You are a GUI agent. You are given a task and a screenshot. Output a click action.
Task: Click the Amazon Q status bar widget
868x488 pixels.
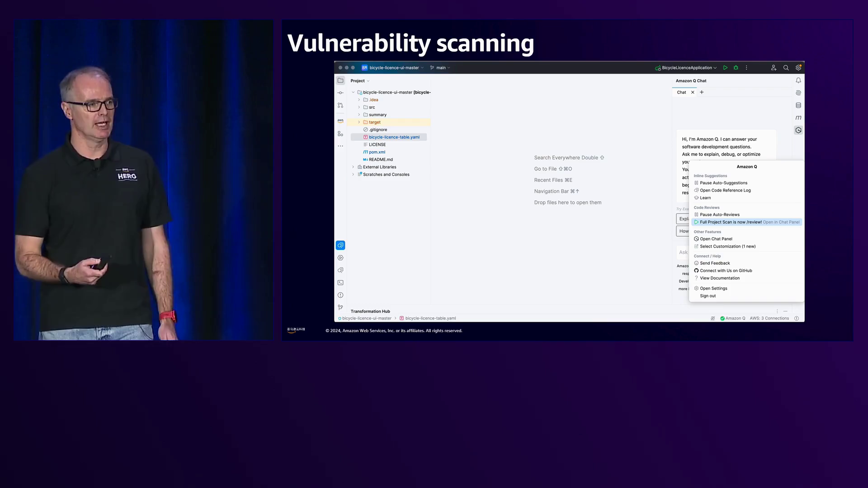coord(733,318)
